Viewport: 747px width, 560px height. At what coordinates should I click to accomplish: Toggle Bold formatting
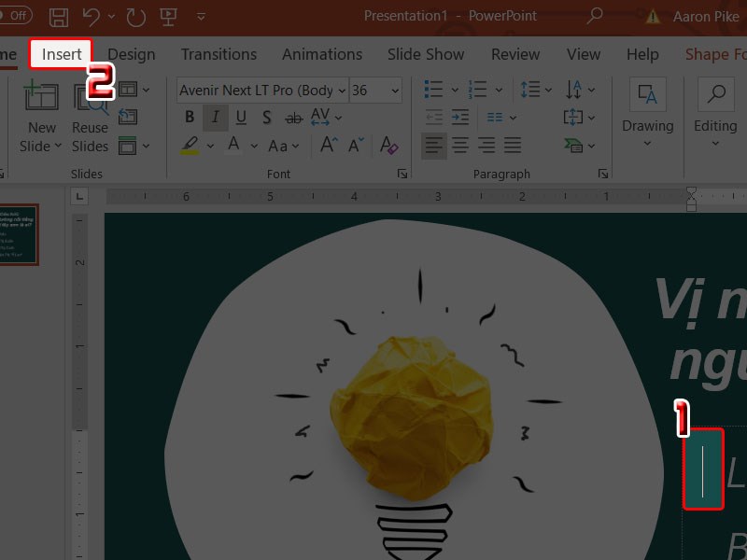point(190,118)
